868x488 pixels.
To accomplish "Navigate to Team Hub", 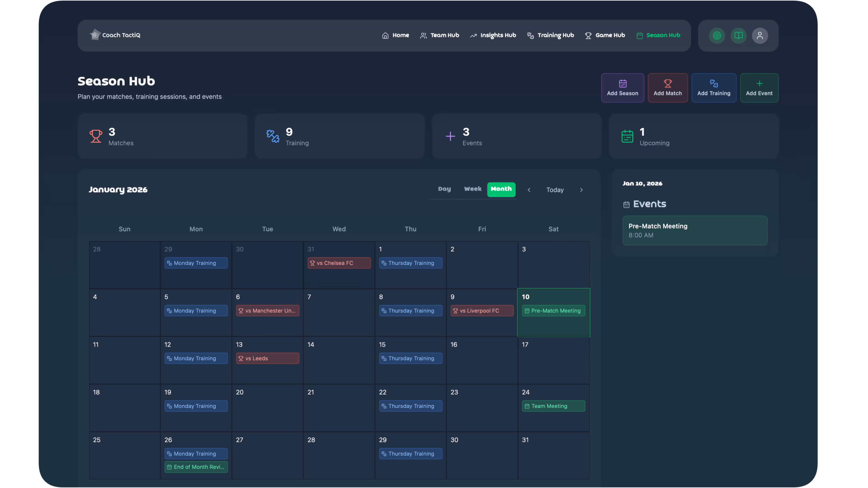I will tap(439, 35).
